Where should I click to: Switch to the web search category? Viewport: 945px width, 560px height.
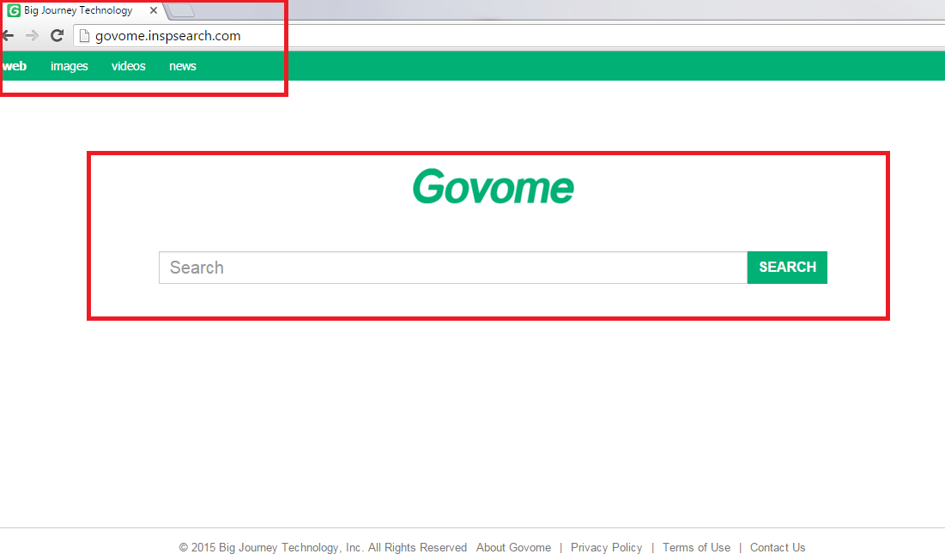tap(15, 66)
